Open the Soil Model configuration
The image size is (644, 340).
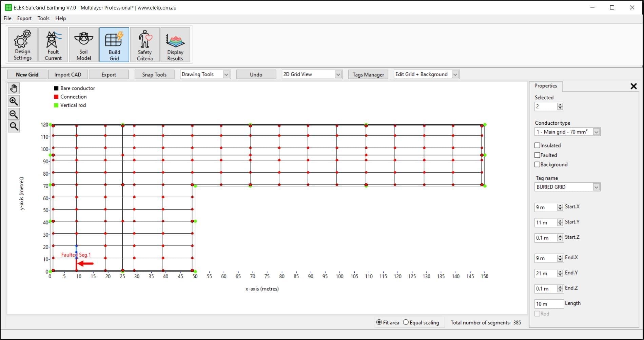click(x=83, y=44)
